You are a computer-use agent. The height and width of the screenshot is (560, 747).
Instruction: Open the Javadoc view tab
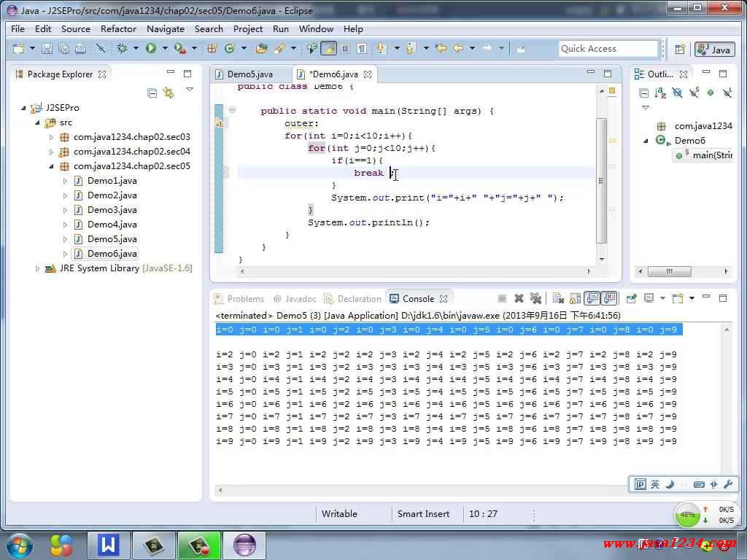click(295, 299)
